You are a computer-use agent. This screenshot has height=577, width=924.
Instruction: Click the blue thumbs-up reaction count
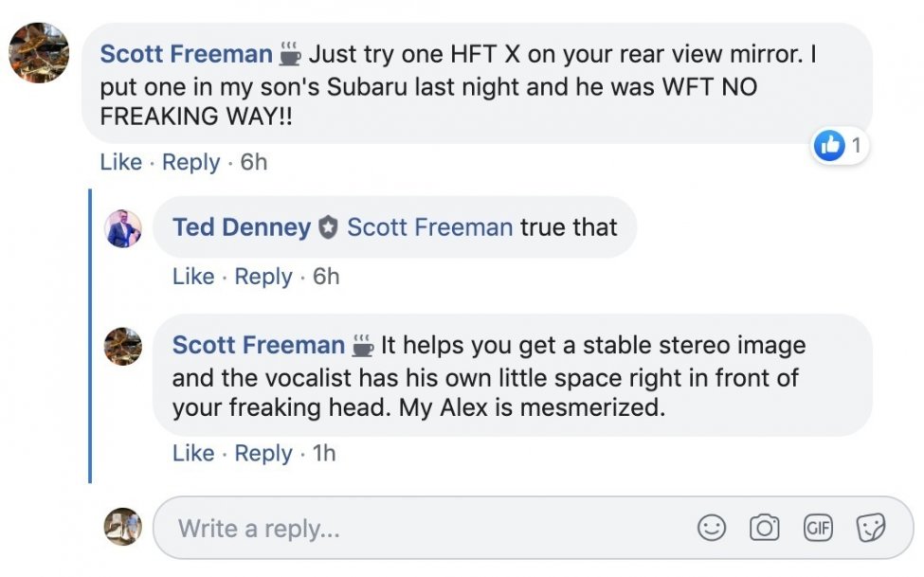click(840, 146)
